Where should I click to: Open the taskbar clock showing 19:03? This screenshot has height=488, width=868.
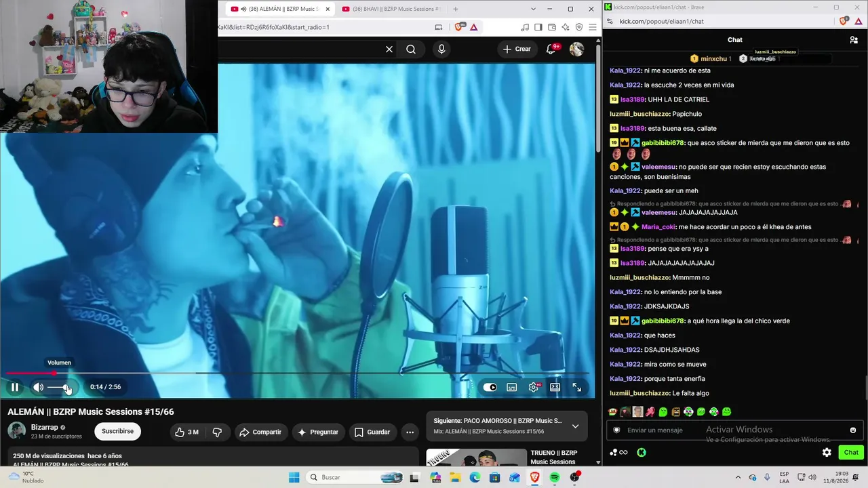coord(836,477)
